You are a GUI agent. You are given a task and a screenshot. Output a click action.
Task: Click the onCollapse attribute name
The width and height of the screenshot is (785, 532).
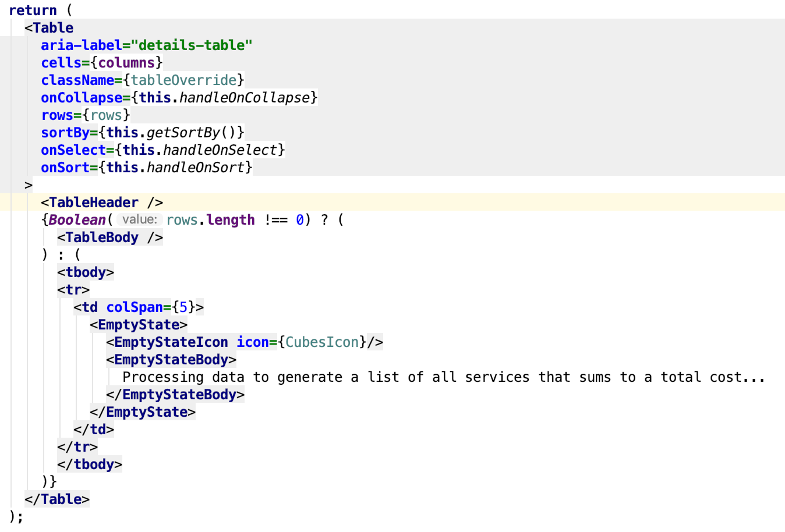click(82, 98)
